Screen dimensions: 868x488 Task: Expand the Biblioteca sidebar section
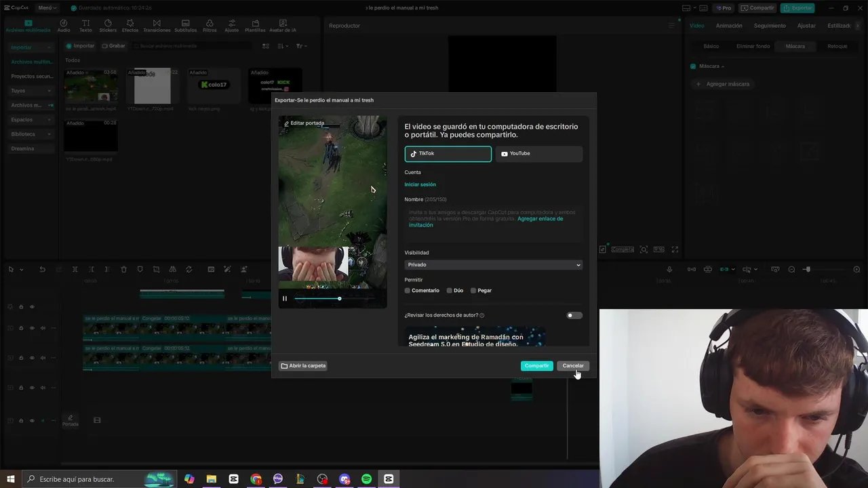[x=31, y=134]
